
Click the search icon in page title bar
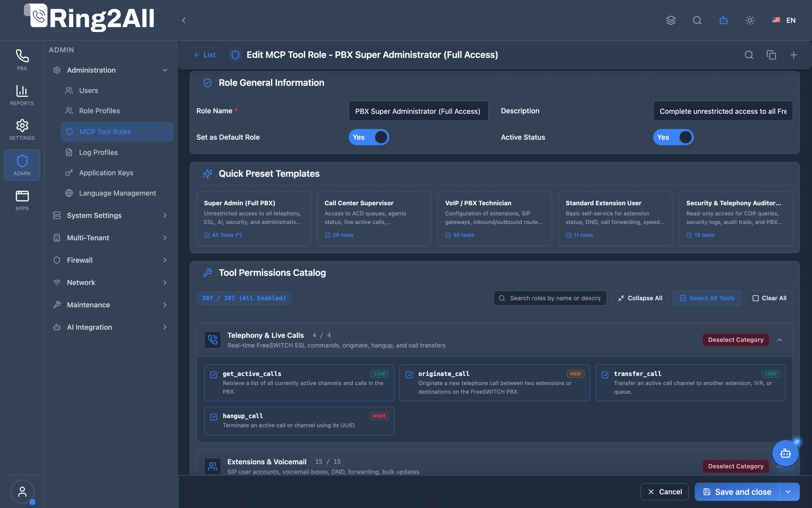click(x=749, y=55)
